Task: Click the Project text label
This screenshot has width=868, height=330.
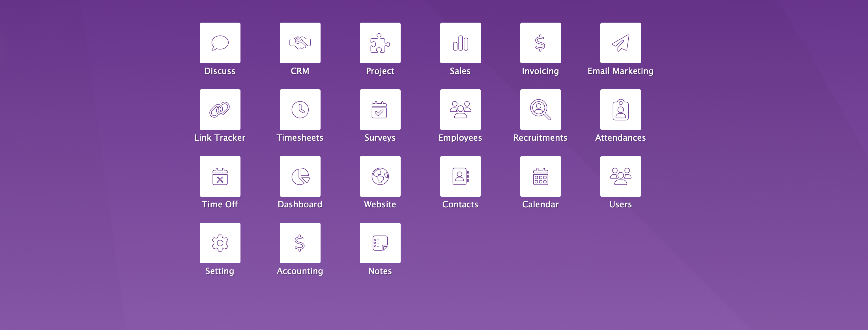Action: (x=380, y=71)
